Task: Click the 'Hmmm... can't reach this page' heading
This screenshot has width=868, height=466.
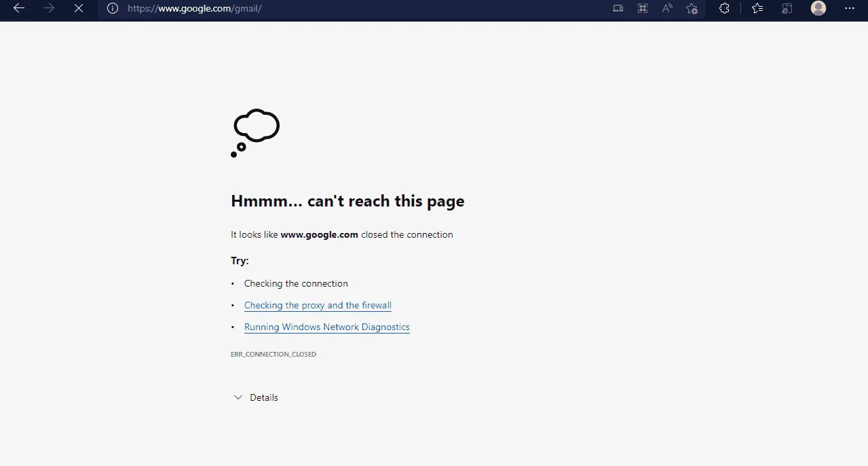Action: (347, 201)
